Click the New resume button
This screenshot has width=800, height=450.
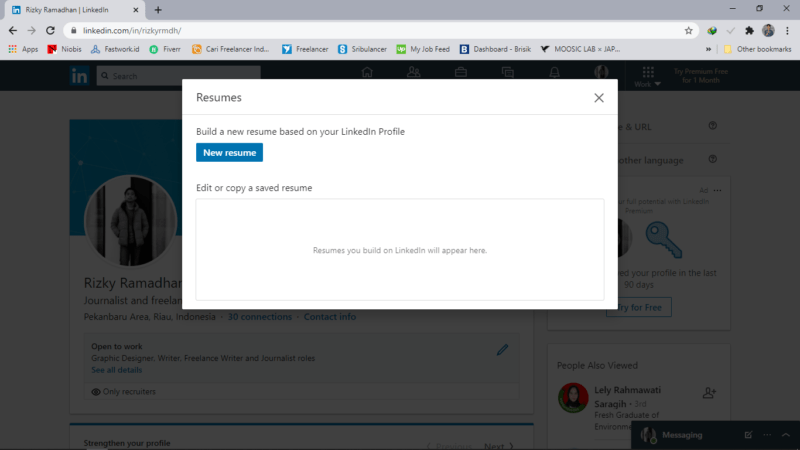coord(229,153)
